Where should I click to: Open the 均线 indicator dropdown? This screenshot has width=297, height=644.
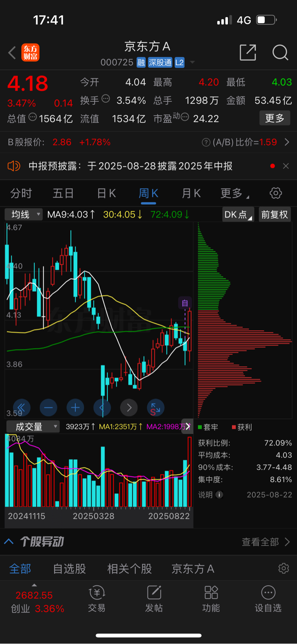click(x=23, y=214)
